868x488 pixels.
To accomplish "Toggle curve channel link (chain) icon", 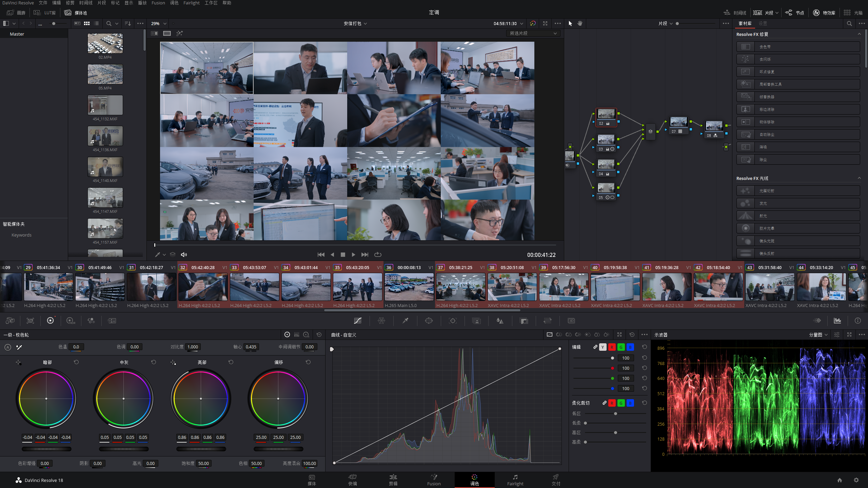I will 595,347.
